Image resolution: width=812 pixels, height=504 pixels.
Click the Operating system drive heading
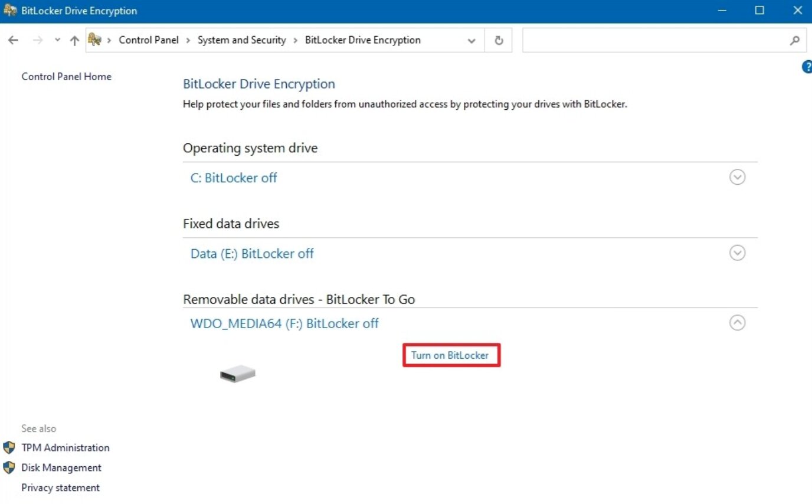coord(250,148)
